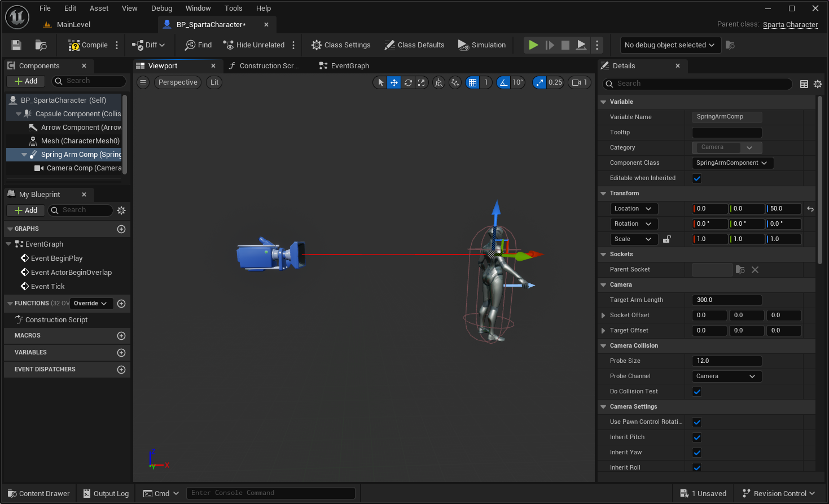Toggle rotation snap angle icon
The image size is (829, 504).
(x=503, y=82)
